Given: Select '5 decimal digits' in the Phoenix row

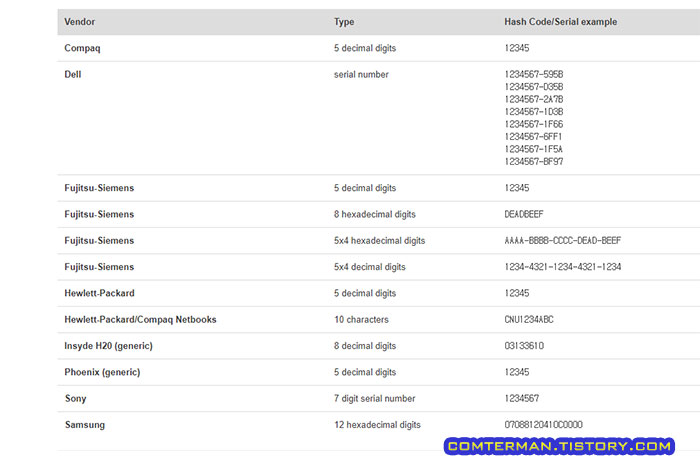Looking at the screenshot, I should (x=365, y=372).
